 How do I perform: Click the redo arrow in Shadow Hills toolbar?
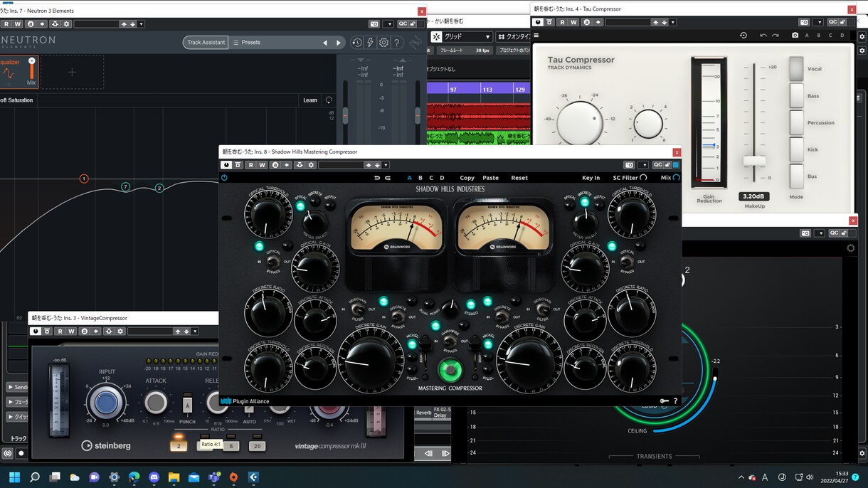(x=388, y=178)
